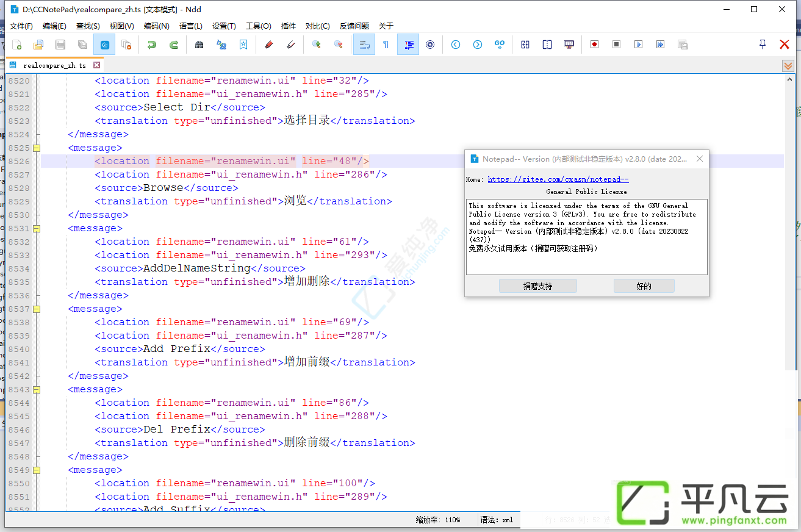Click the Zoom in magnifier icon
801x532 pixels.
(x=316, y=45)
